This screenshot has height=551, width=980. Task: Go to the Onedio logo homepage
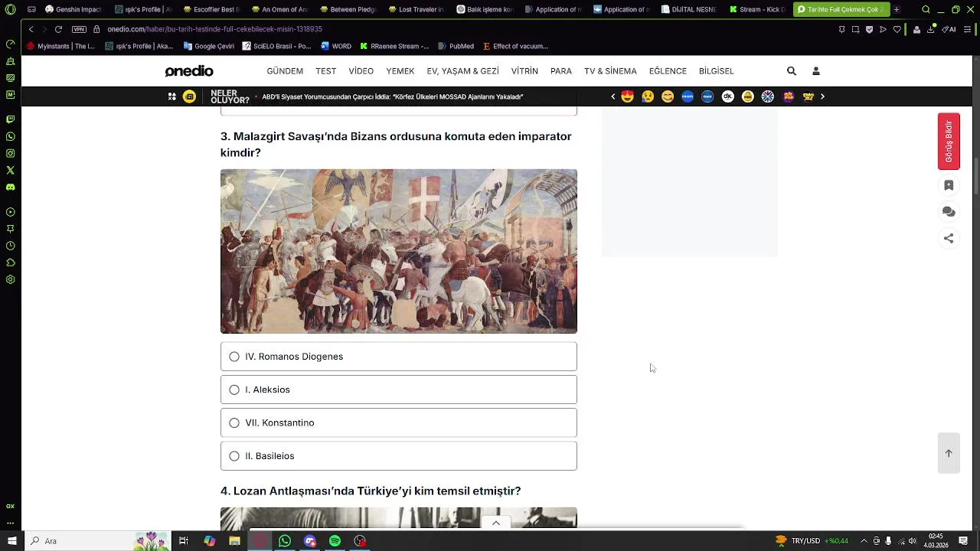[x=189, y=71]
